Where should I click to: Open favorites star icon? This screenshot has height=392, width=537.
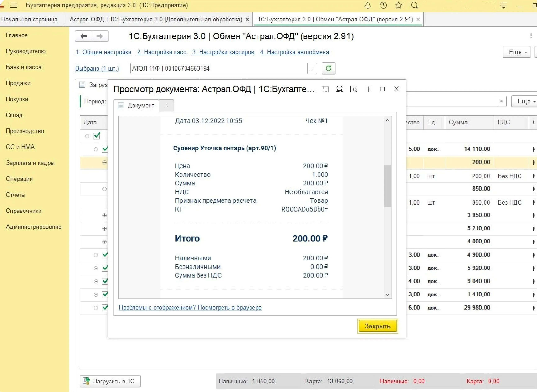(x=399, y=5)
